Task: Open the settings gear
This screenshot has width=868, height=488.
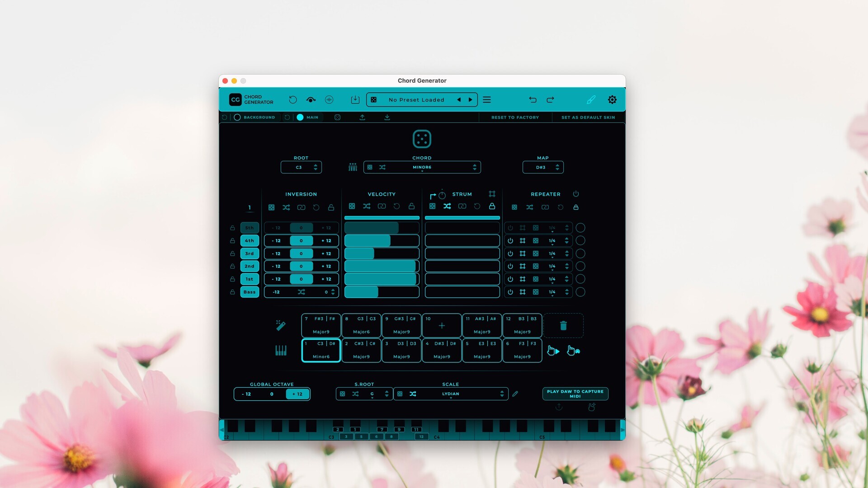Action: pyautogui.click(x=612, y=100)
